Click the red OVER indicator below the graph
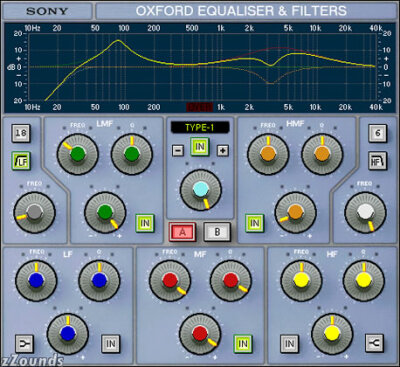Screen dimensions: 400x367 [199, 107]
